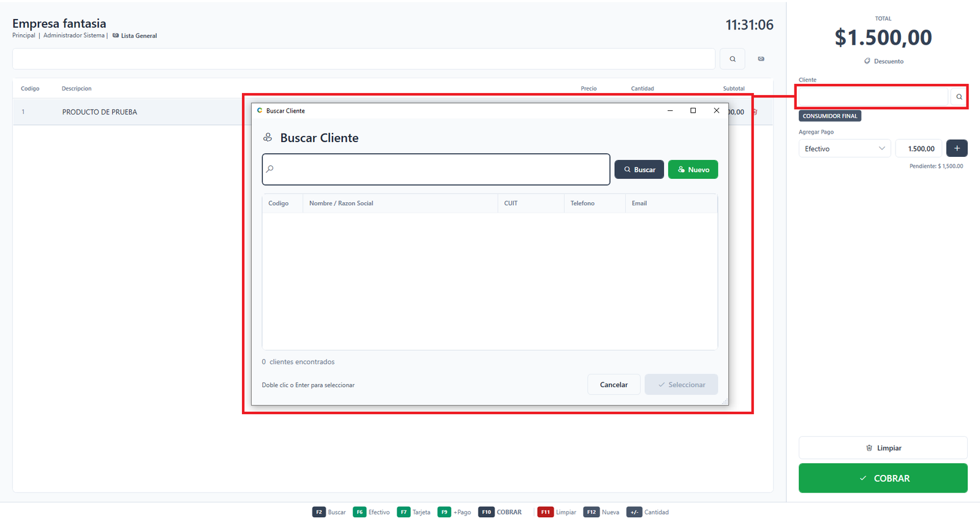Image resolution: width=980 pixels, height=519 pixels.
Task: Delete PRODUCTO DE PRUEBA with trash icon
Action: pos(755,112)
